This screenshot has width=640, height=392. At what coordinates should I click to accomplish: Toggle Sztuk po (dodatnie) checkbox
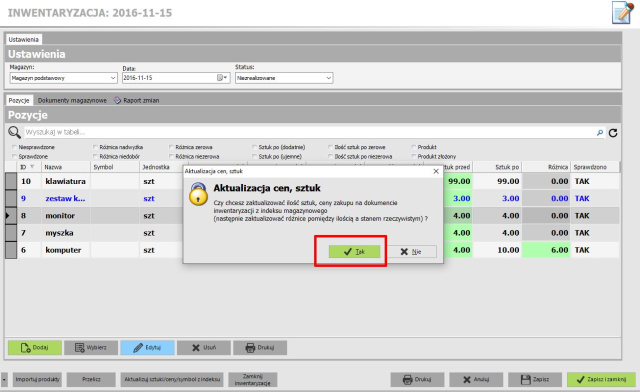[255, 147]
